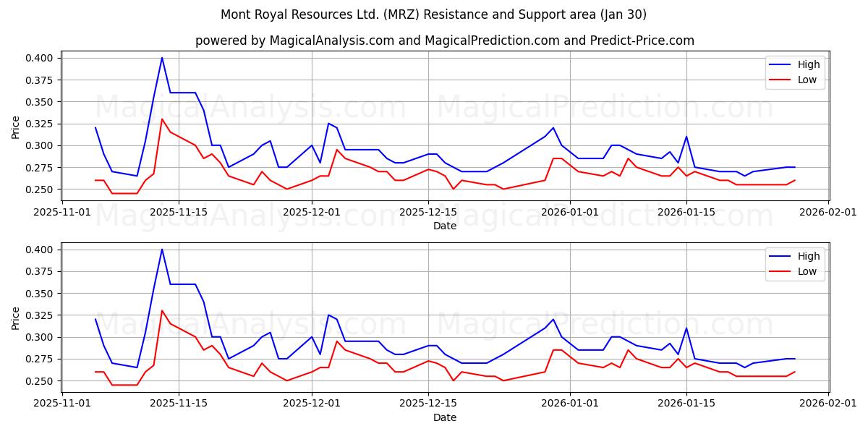Click the 'Date' x-axis label of the upper chart
This screenshot has height=434, width=868.
coord(445,226)
